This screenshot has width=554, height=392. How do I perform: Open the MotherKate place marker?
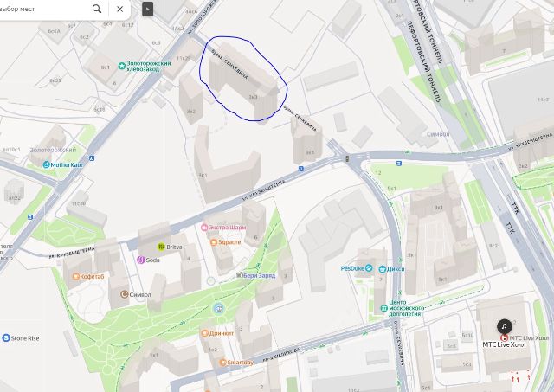(46, 164)
